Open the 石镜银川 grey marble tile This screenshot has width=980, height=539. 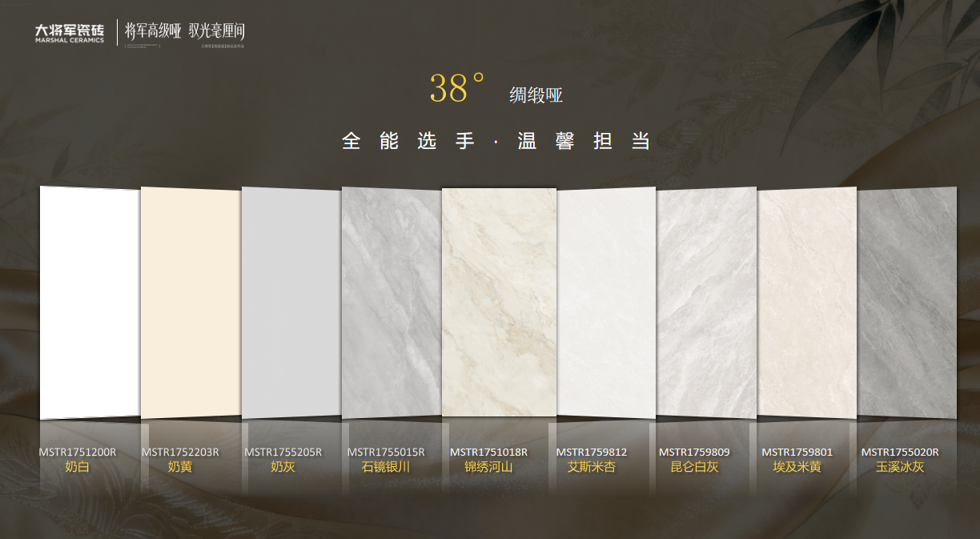click(x=391, y=303)
